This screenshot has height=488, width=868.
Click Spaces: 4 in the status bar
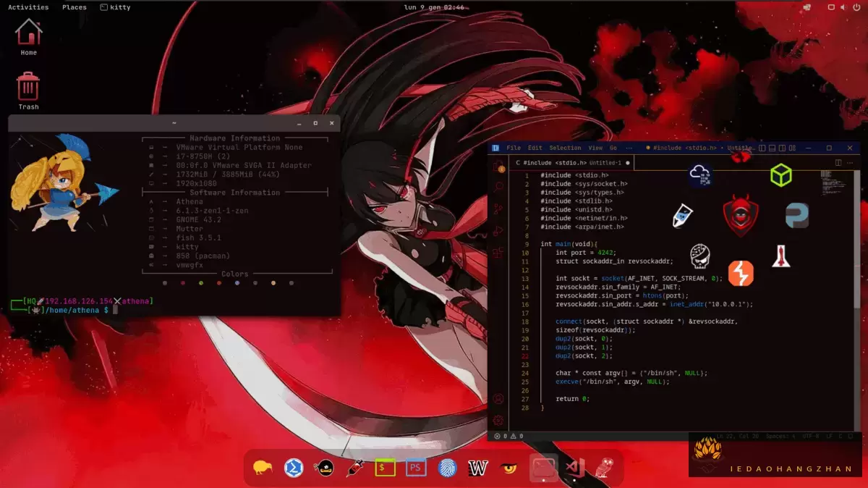[780, 436]
